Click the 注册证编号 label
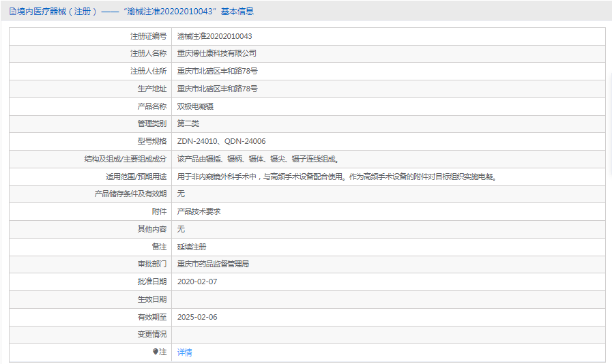The image size is (612, 364). point(148,36)
